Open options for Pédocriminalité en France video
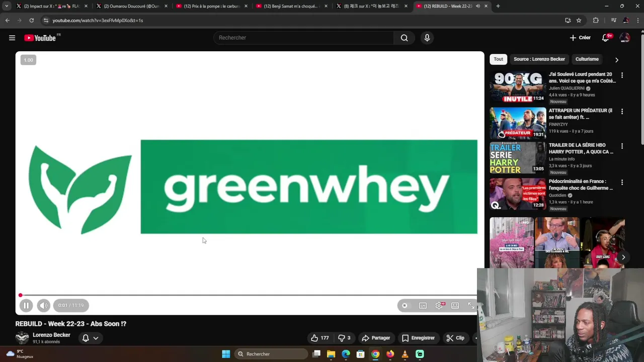644x362 pixels. [622, 183]
